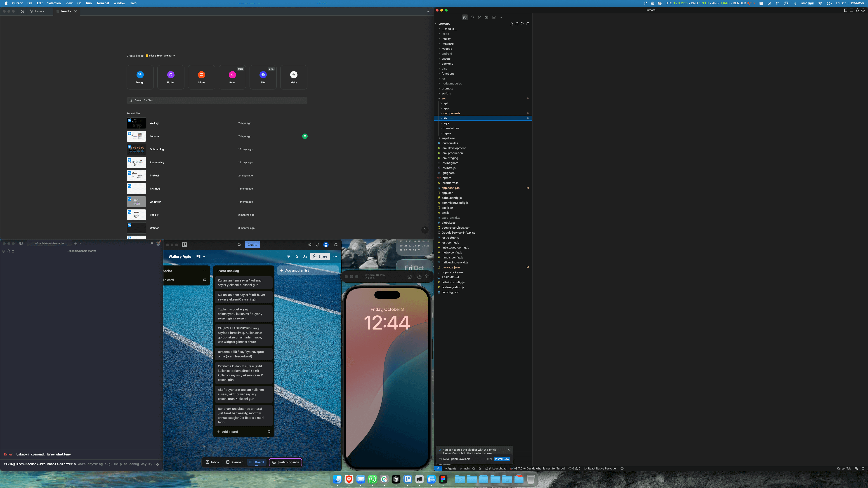Open the Event Backlog list actions menu
This screenshot has height=488, width=868.
[269, 271]
